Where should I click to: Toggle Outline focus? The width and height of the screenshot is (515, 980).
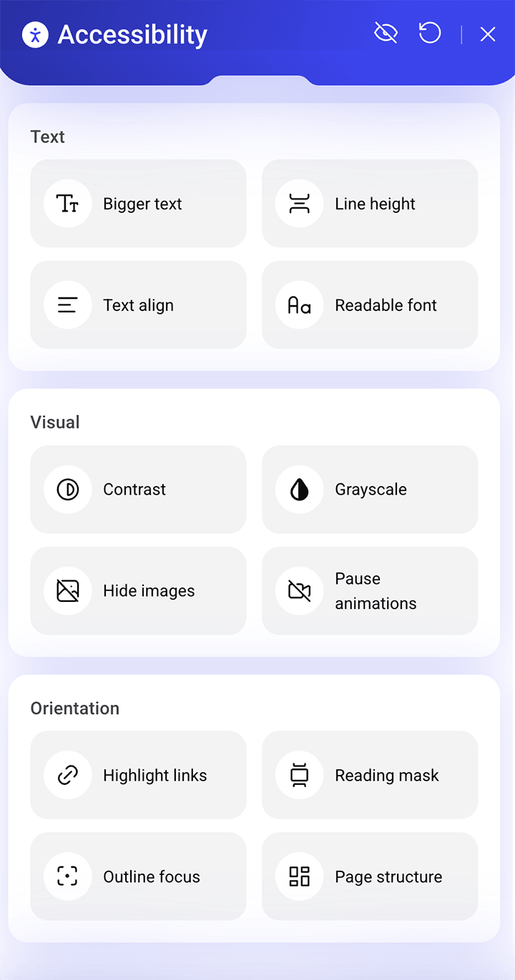tap(138, 877)
